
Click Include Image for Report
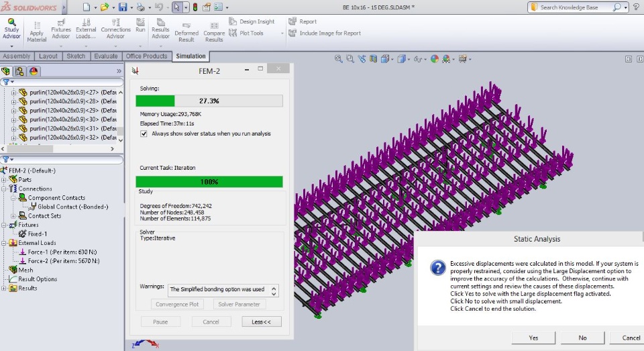click(x=325, y=33)
